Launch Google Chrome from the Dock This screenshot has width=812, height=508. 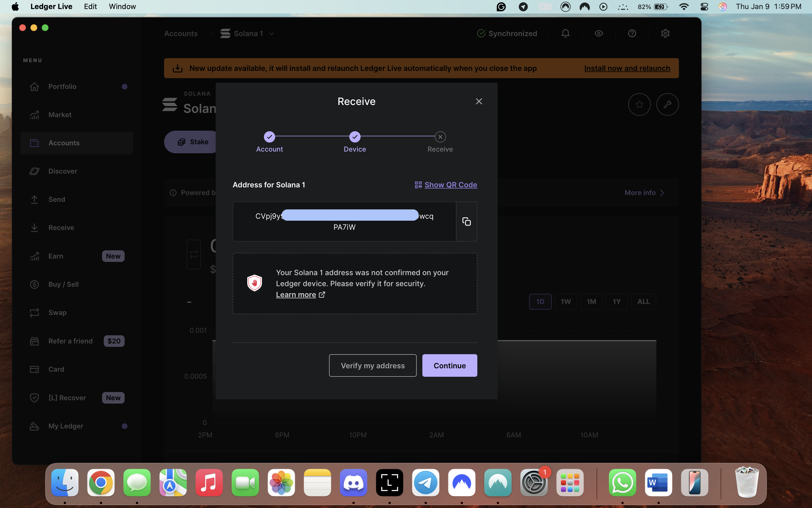[101, 483]
